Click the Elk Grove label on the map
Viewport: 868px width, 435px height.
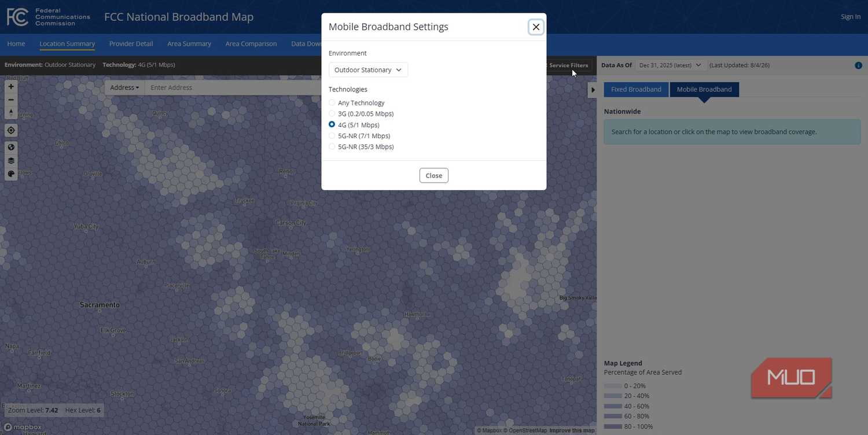click(x=113, y=330)
